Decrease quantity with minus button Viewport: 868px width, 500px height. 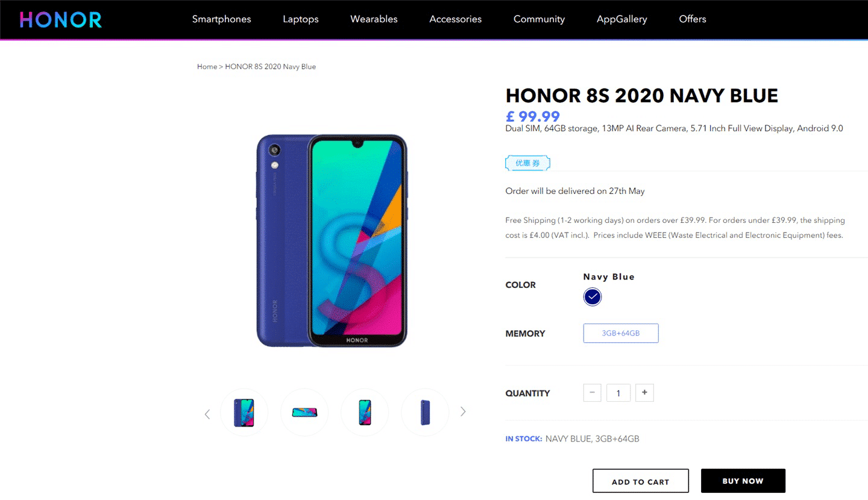[x=592, y=393]
